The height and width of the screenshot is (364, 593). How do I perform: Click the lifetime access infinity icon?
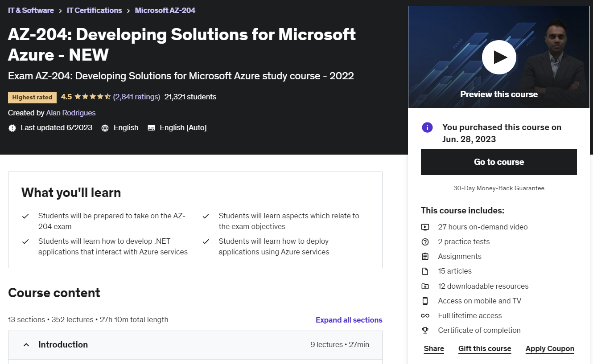pyautogui.click(x=425, y=315)
